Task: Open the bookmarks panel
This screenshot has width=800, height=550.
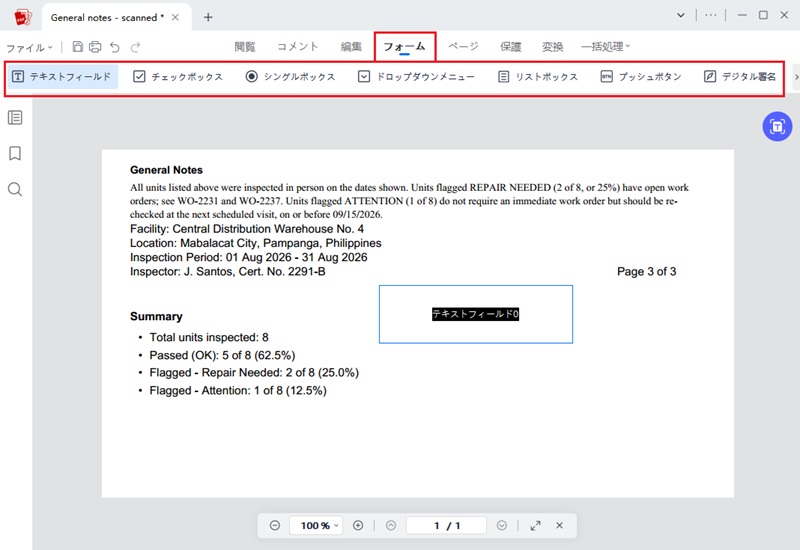Action: coord(15,154)
